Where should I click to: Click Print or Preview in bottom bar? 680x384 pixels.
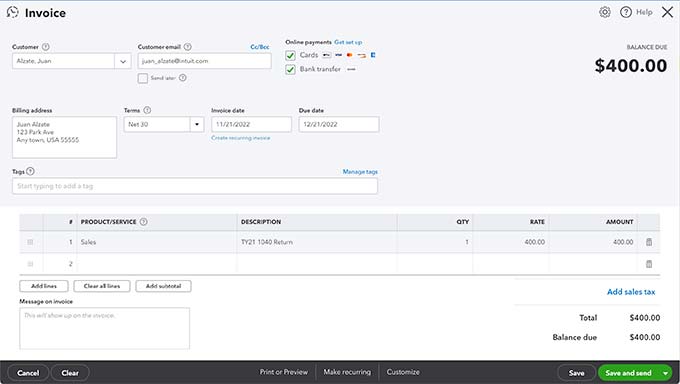pyautogui.click(x=284, y=372)
